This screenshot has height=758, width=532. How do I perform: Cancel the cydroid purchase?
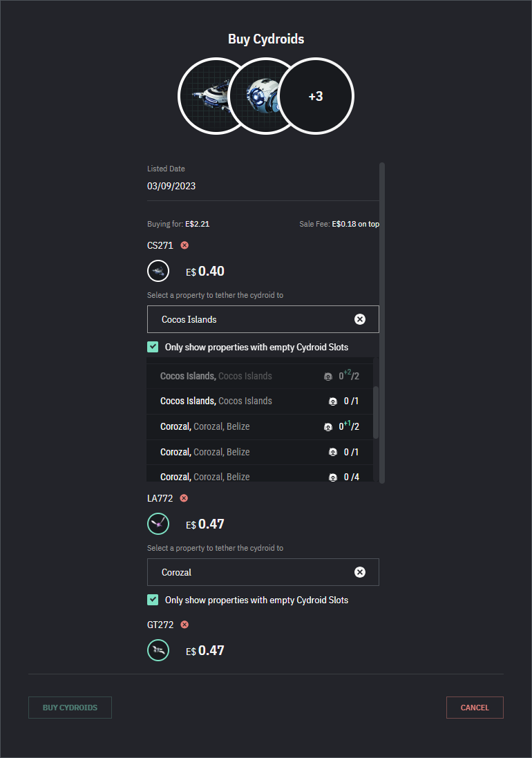coord(475,708)
